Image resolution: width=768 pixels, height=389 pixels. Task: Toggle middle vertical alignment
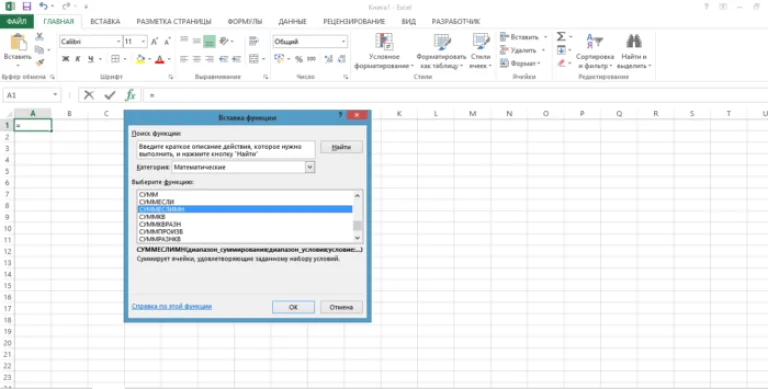tap(197, 41)
